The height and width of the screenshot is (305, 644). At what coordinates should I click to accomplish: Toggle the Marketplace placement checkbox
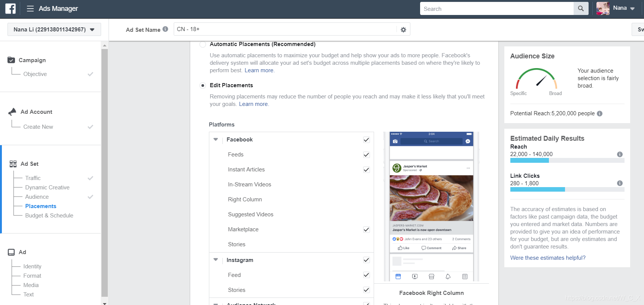pyautogui.click(x=366, y=229)
